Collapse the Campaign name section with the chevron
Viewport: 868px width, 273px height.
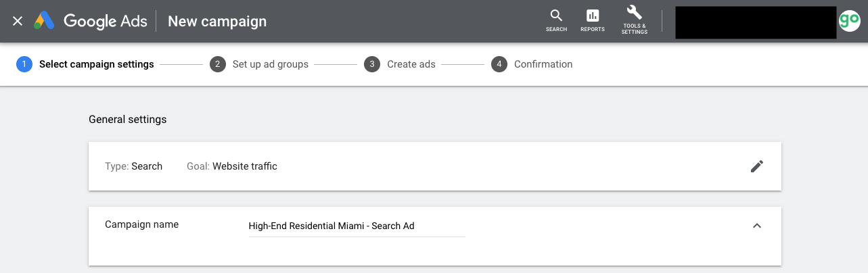757,226
